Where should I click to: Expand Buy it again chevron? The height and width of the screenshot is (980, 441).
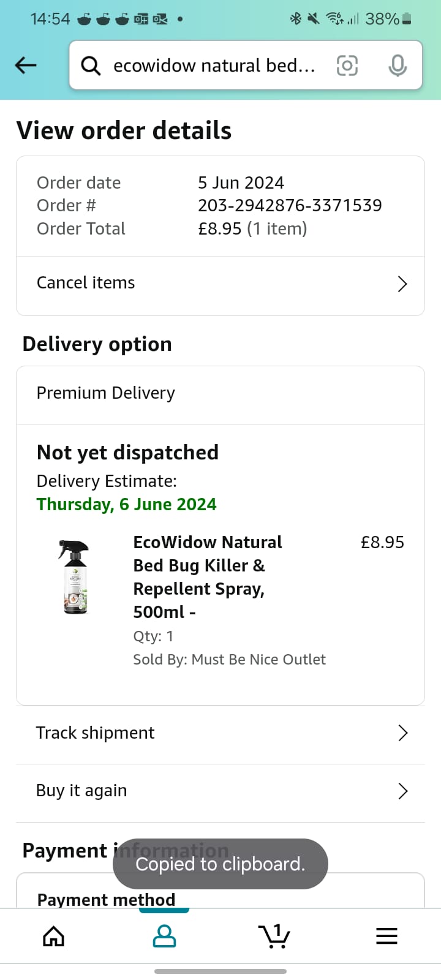pos(402,791)
